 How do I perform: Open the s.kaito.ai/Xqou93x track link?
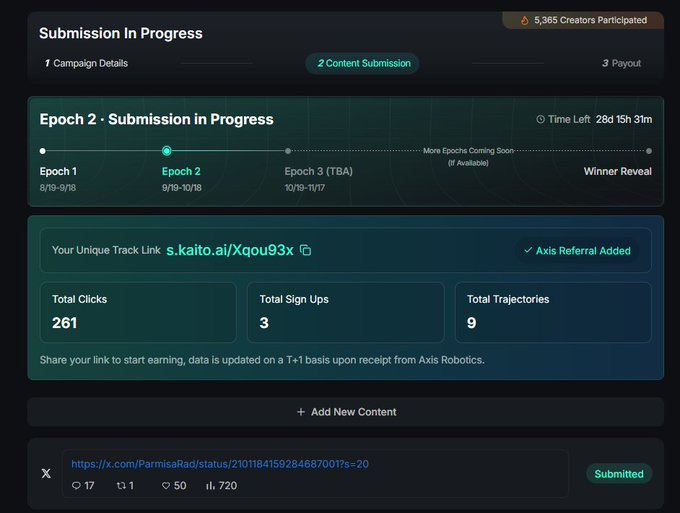point(230,250)
